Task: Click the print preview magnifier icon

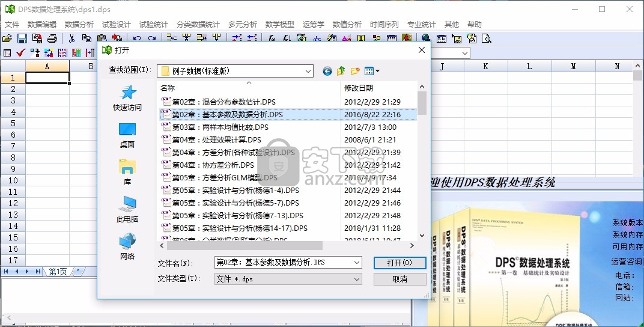Action: pos(487,38)
